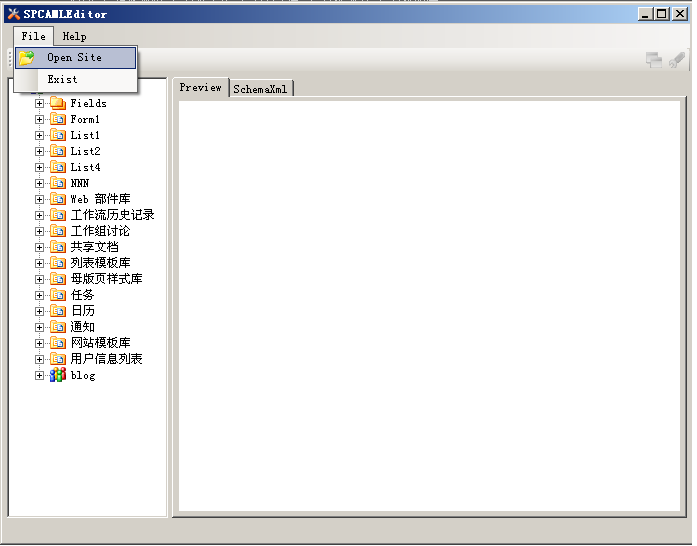The width and height of the screenshot is (697, 546).
Task: Click the 通知 list icon
Action: point(58,327)
